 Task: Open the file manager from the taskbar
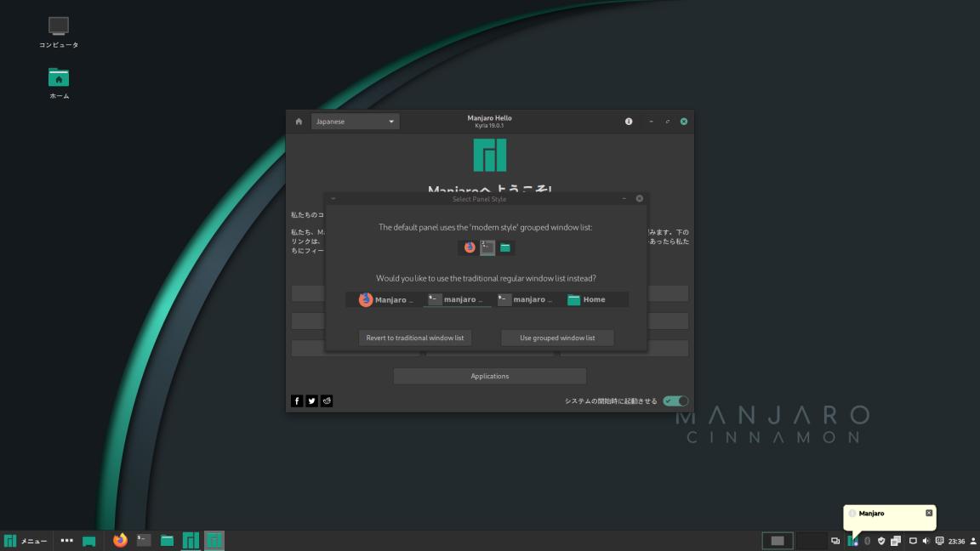(167, 540)
